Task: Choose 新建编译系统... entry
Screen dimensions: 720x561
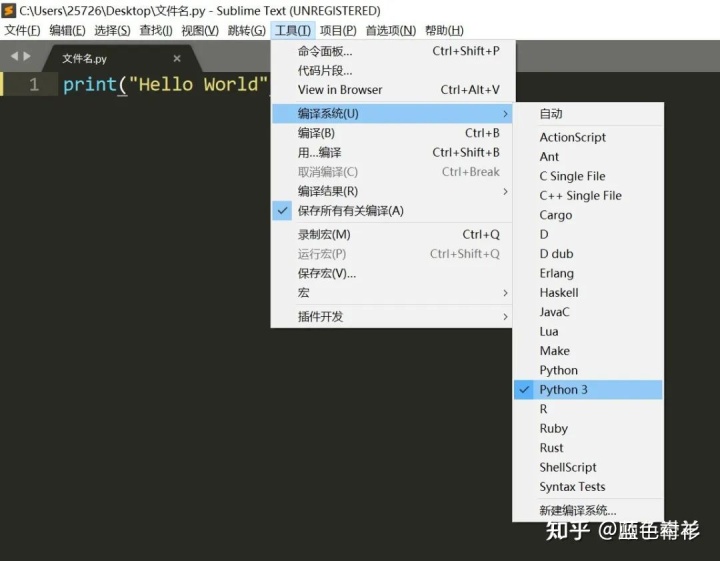Action: coord(588,510)
